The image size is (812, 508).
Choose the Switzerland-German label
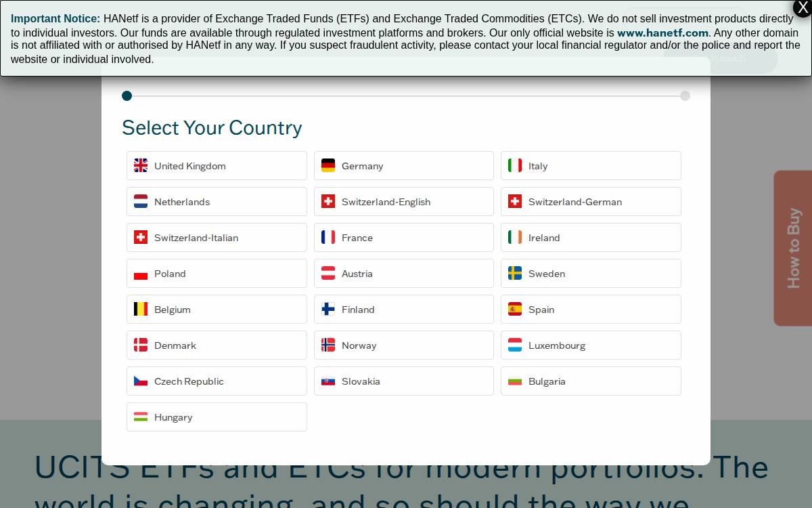pos(575,202)
